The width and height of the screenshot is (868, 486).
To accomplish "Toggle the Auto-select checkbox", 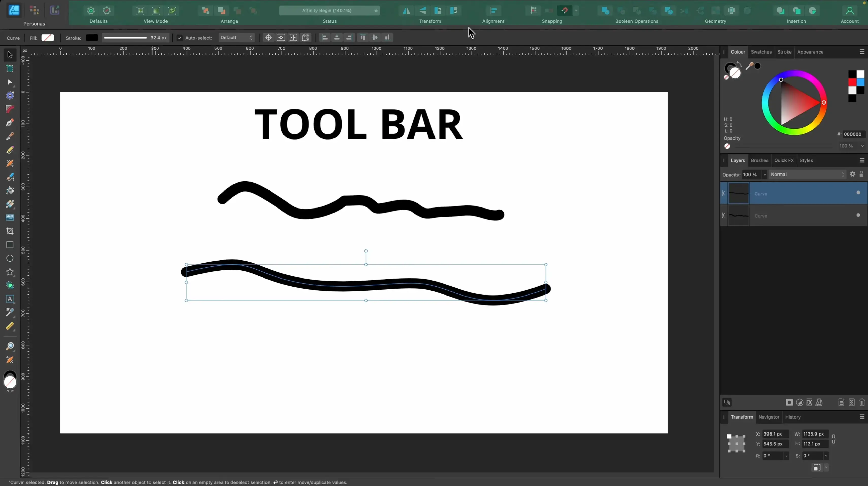I will [180, 38].
